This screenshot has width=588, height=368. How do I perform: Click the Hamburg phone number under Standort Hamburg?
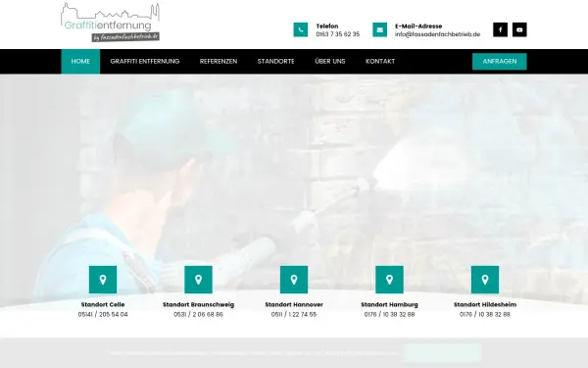point(389,314)
